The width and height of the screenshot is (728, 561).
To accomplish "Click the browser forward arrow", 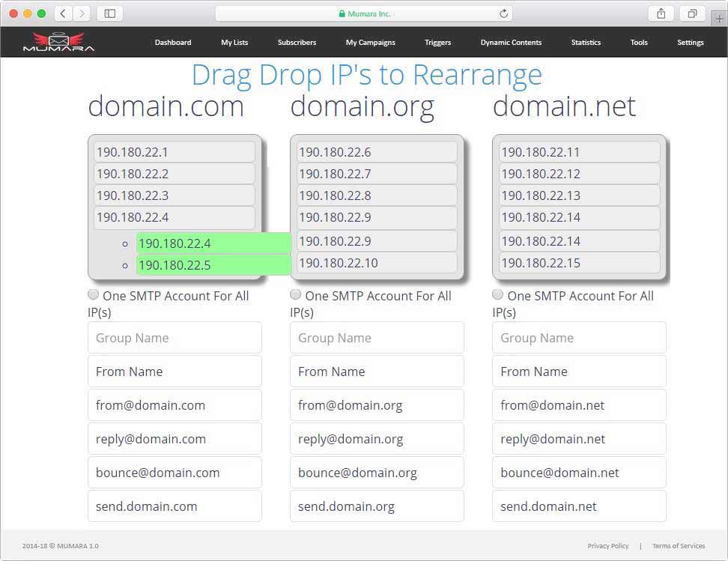I will (x=81, y=13).
